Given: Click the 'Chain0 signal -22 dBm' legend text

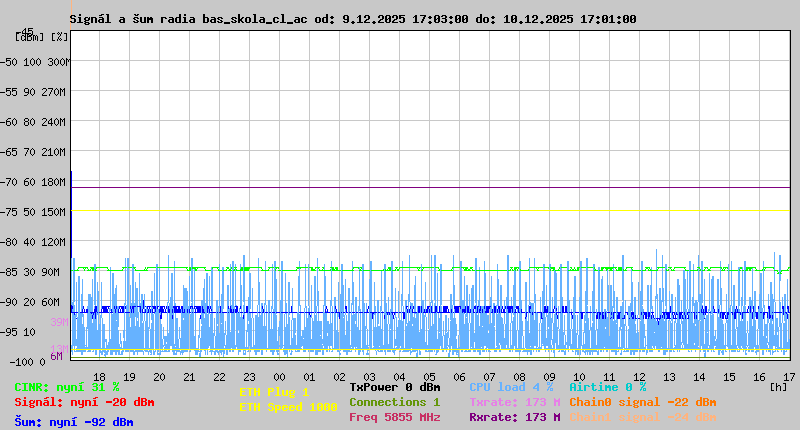Looking at the screenshot, I should click(643, 402).
